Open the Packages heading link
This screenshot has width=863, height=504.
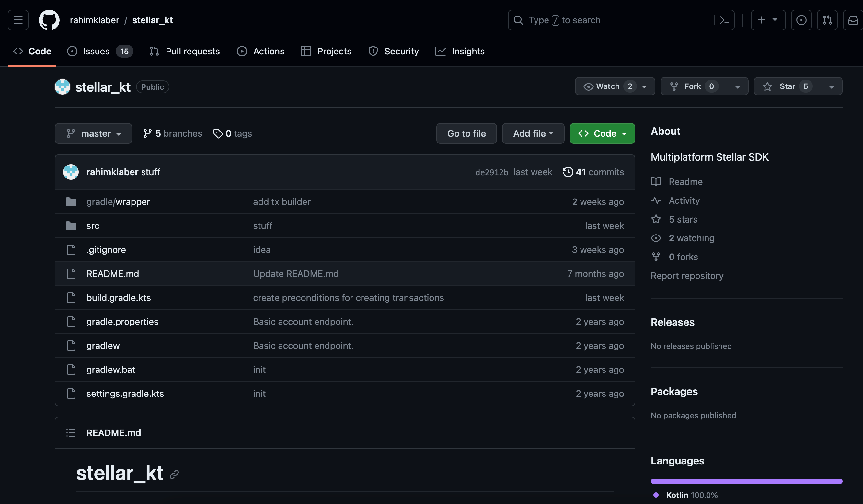pos(674,391)
